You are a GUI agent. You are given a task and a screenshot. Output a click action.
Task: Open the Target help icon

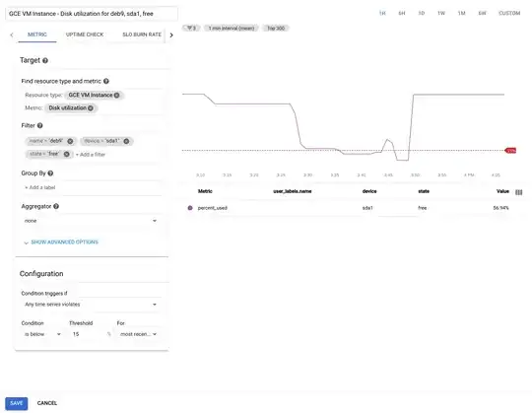coord(45,61)
